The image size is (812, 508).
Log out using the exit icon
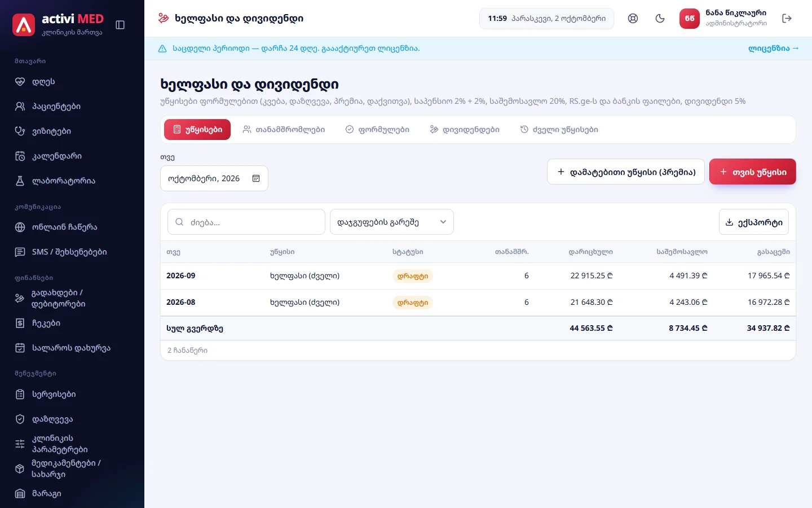787,19
